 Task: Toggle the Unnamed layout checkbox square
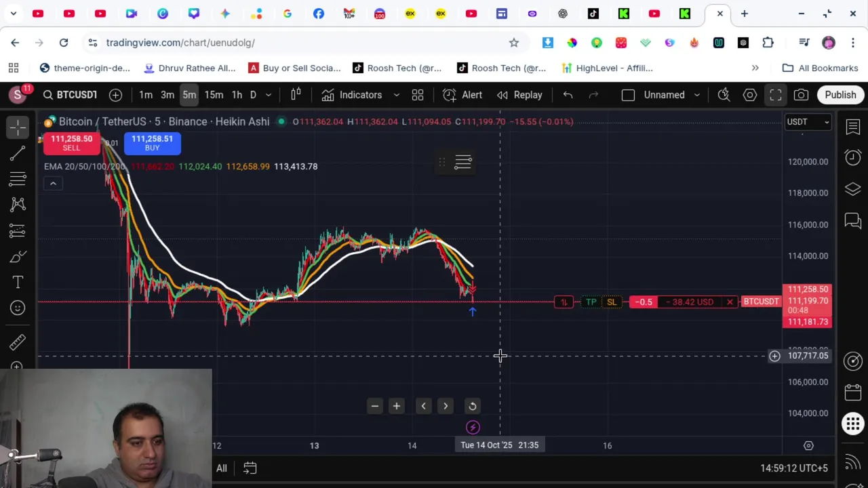pyautogui.click(x=628, y=95)
